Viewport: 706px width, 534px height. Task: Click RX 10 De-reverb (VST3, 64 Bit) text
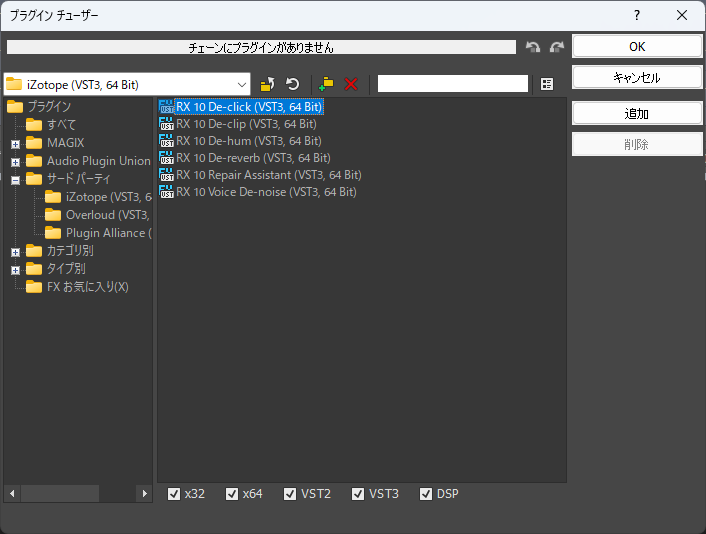click(253, 158)
